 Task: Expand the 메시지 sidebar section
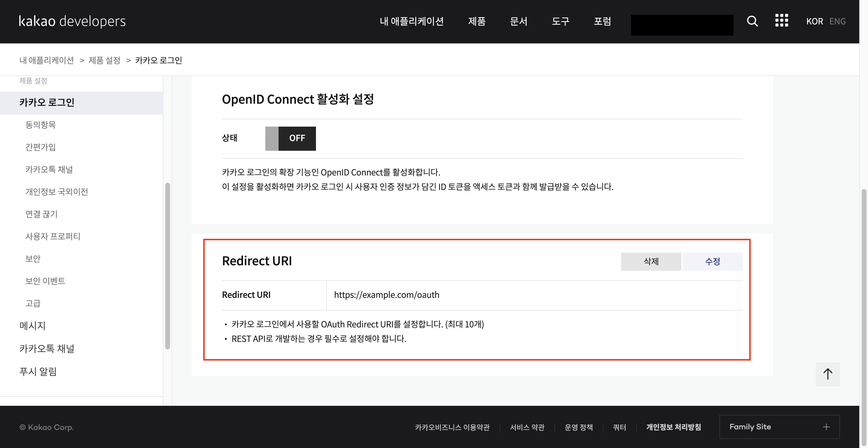pyautogui.click(x=32, y=325)
